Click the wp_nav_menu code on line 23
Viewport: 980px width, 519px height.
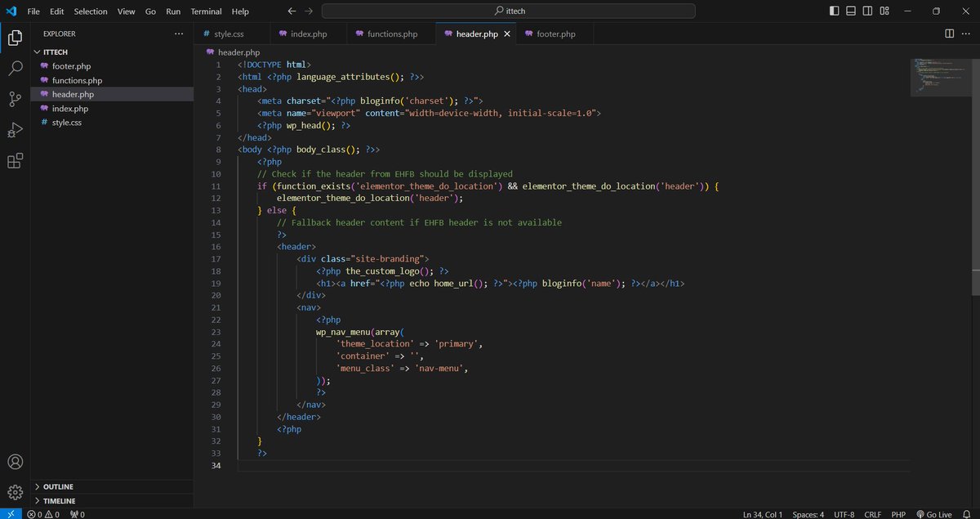tap(343, 332)
